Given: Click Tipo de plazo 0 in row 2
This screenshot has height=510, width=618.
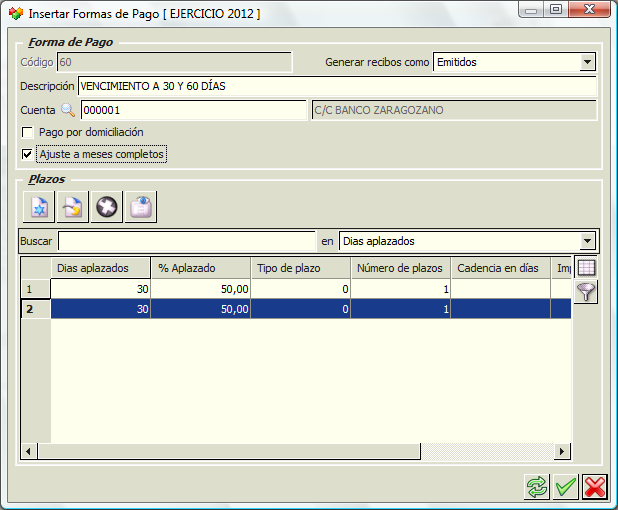Looking at the screenshot, I should point(301,309).
